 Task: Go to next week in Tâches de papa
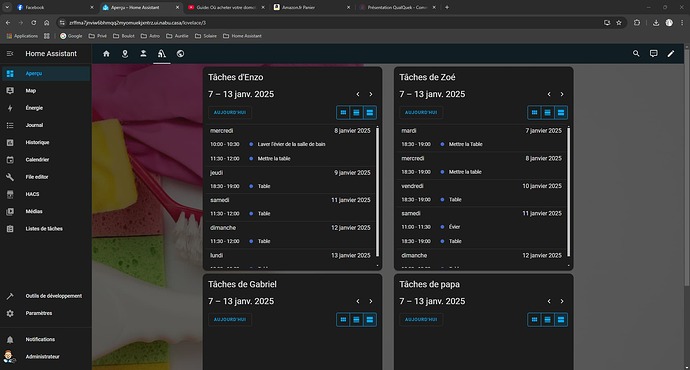click(x=562, y=301)
